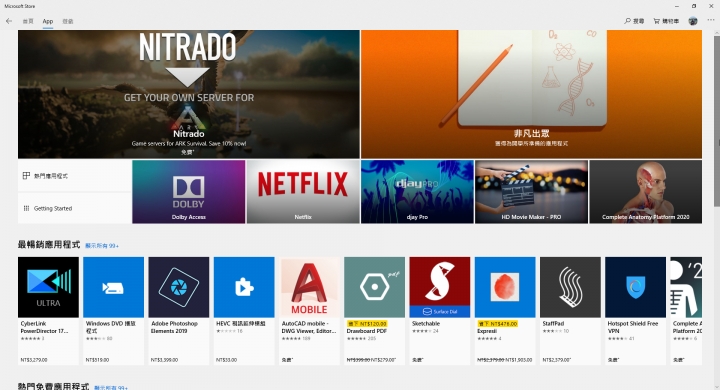Click the NT$2,379.00 StaffPad price
The width and height of the screenshot is (720, 390).
(557, 360)
